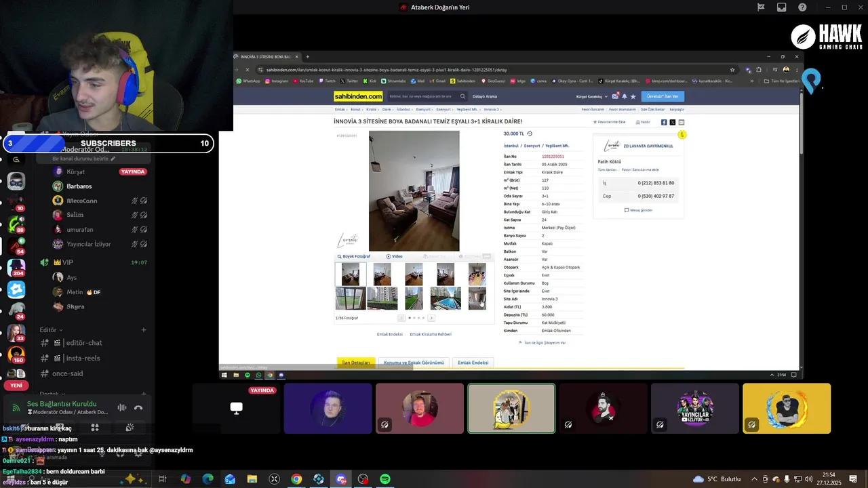Open the sahibinden.com logo homepage
The width and height of the screenshot is (868, 488).
(358, 96)
